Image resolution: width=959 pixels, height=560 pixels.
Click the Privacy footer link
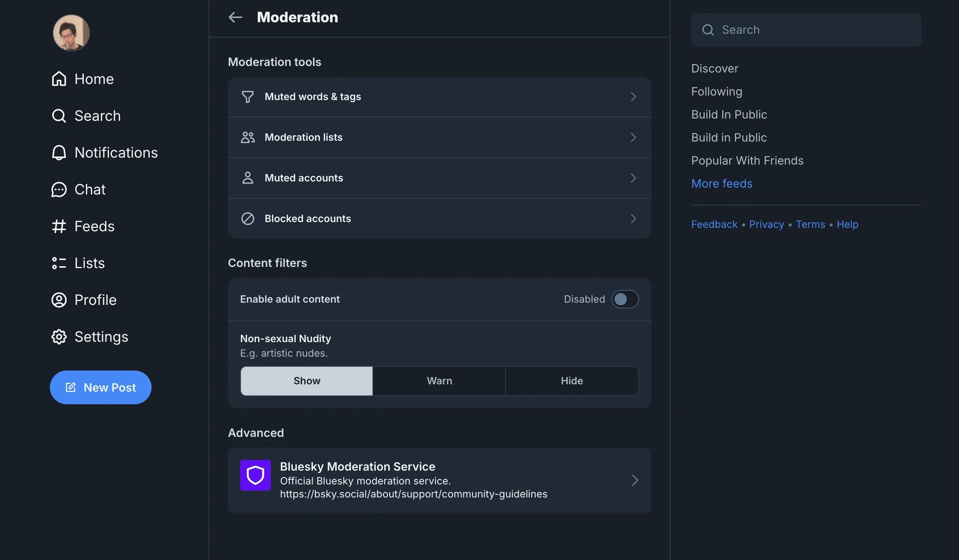click(x=766, y=223)
